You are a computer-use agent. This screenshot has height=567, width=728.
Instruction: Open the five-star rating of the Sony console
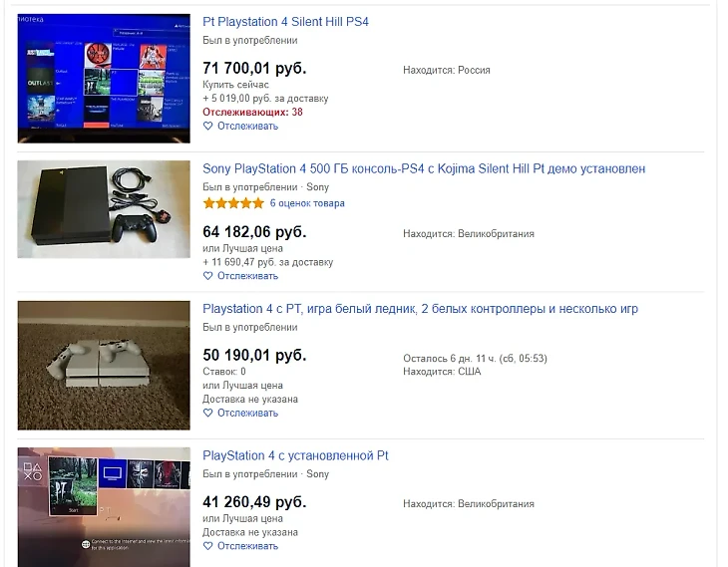click(x=233, y=203)
